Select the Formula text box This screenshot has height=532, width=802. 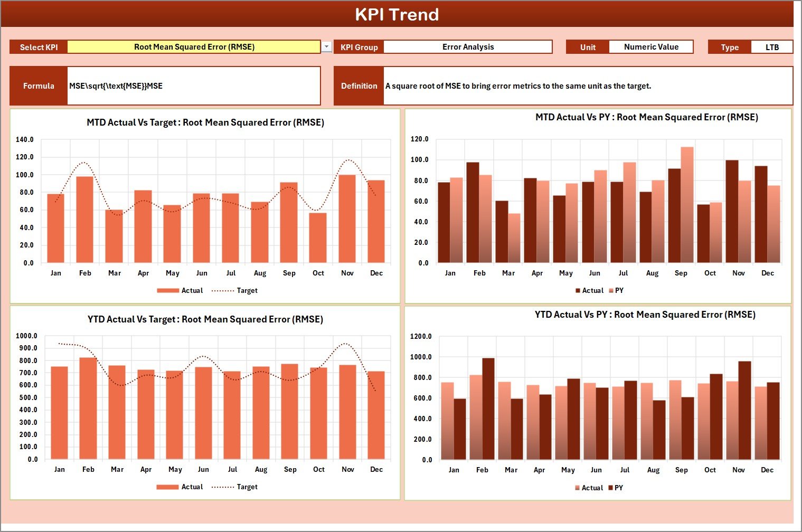194,85
